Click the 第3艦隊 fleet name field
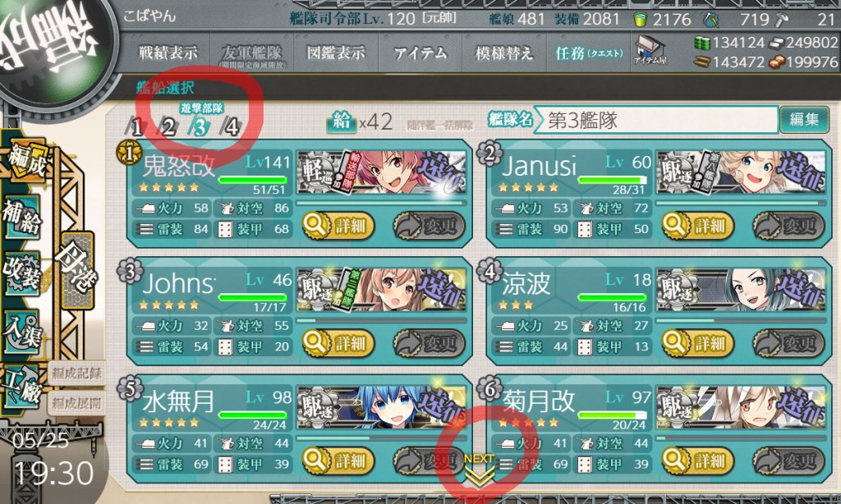 [655, 120]
